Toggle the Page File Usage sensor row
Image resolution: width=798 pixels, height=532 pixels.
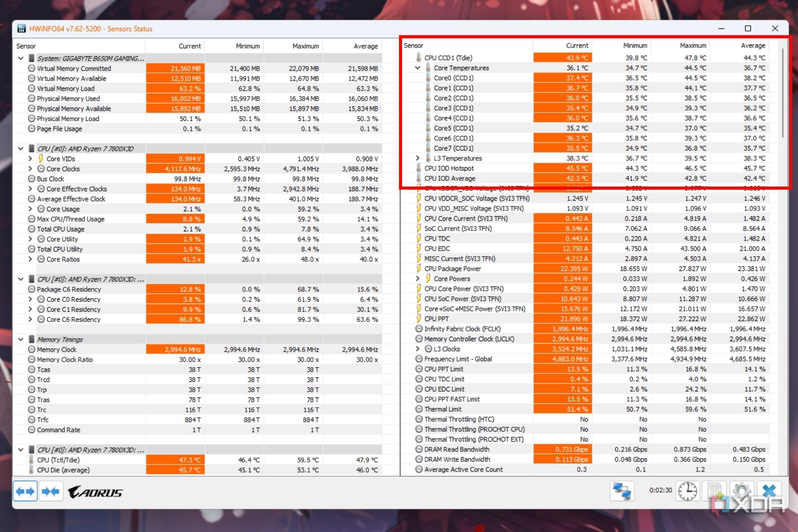click(x=59, y=128)
